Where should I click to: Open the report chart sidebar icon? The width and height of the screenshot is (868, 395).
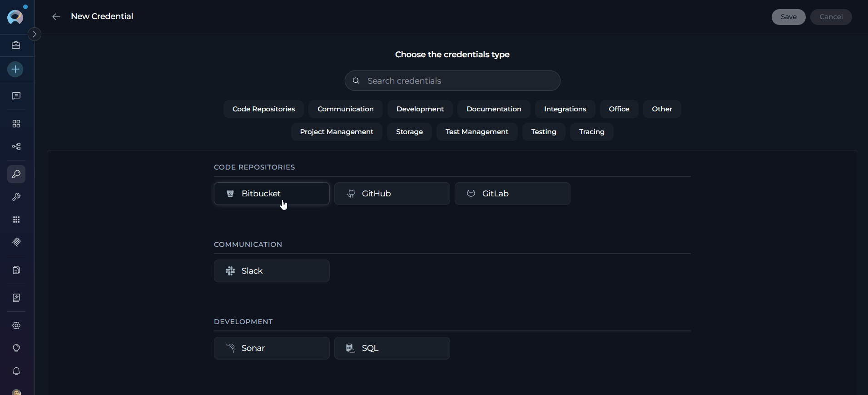coord(16,298)
